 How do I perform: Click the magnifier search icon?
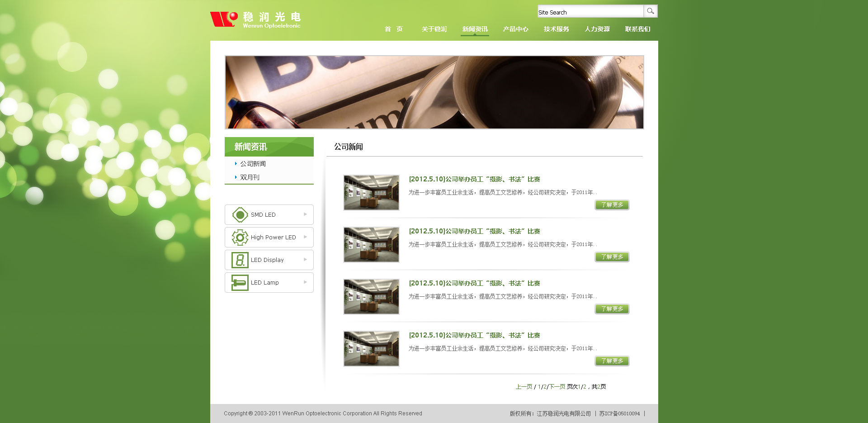[650, 11]
